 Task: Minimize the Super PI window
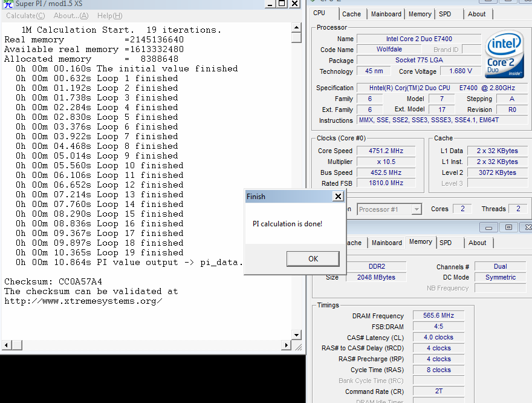click(x=270, y=4)
